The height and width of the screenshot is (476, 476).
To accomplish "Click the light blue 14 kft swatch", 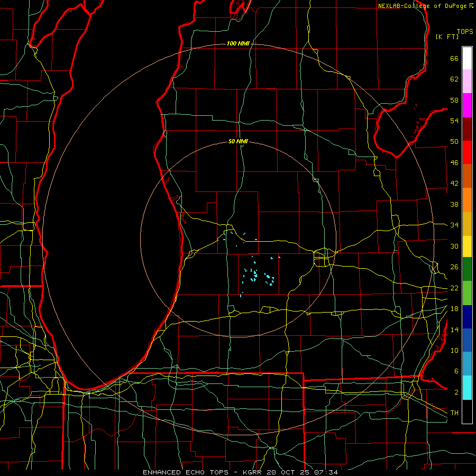I will coord(467,364).
